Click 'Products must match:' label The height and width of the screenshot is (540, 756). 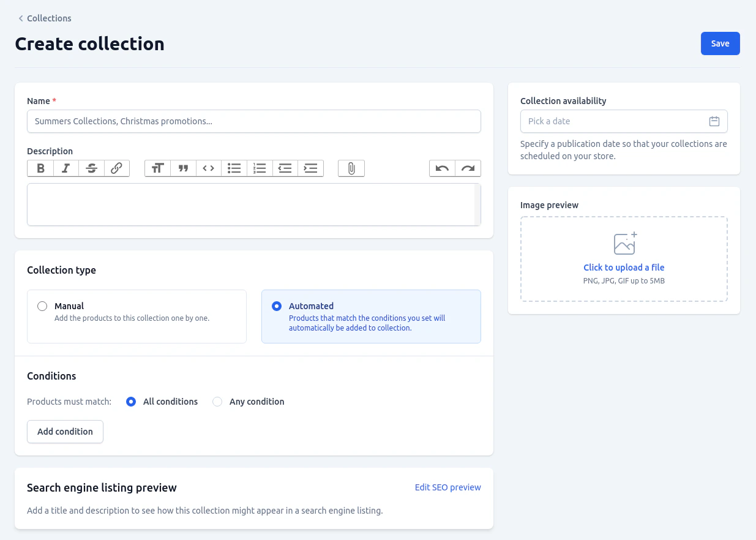pos(69,402)
